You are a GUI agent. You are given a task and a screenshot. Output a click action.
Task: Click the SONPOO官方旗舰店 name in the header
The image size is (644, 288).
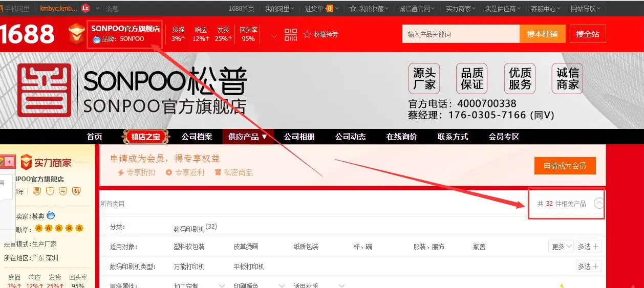tap(125, 29)
